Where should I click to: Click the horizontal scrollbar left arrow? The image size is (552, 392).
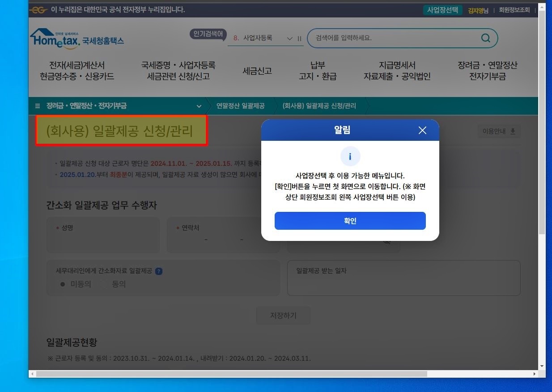click(32, 374)
